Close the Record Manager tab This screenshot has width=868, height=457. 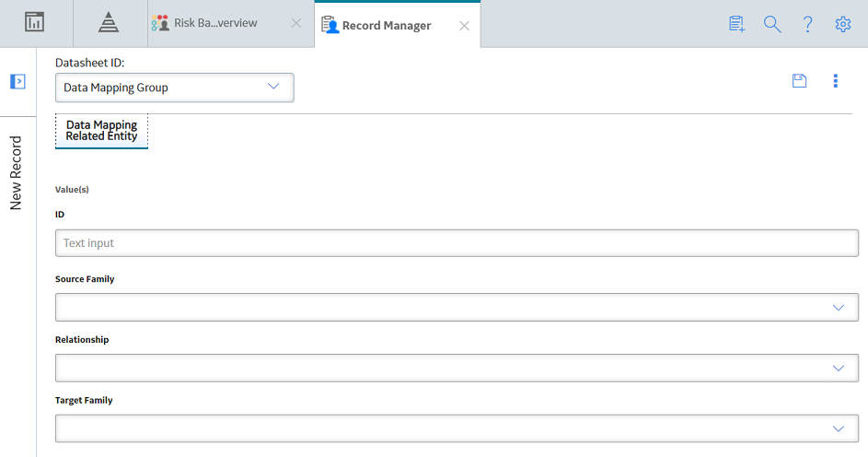(465, 26)
